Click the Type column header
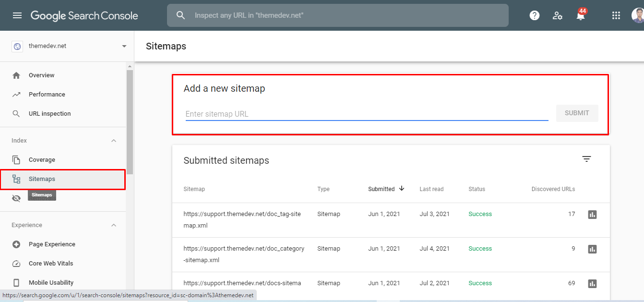Image resolution: width=644 pixels, height=302 pixels. pos(323,189)
